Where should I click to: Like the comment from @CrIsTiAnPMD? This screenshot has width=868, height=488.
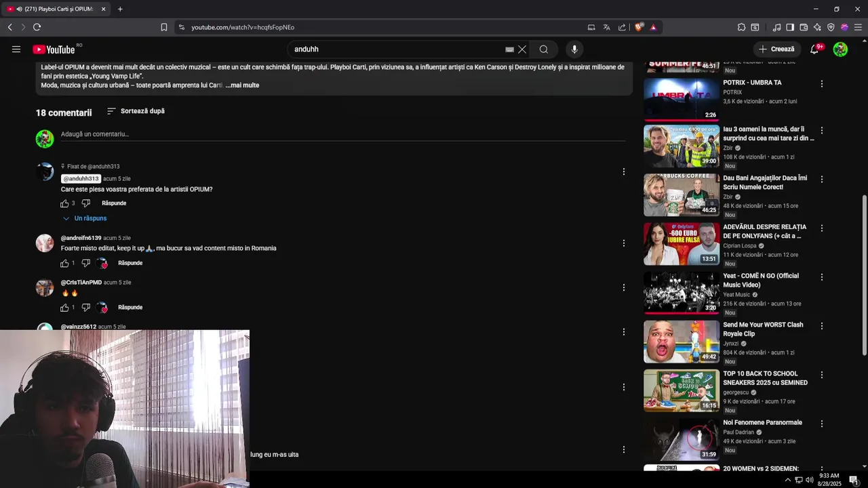click(64, 308)
